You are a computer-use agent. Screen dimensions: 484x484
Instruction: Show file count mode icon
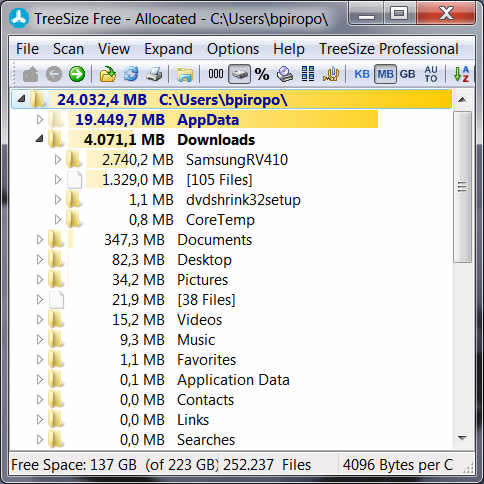click(216, 74)
